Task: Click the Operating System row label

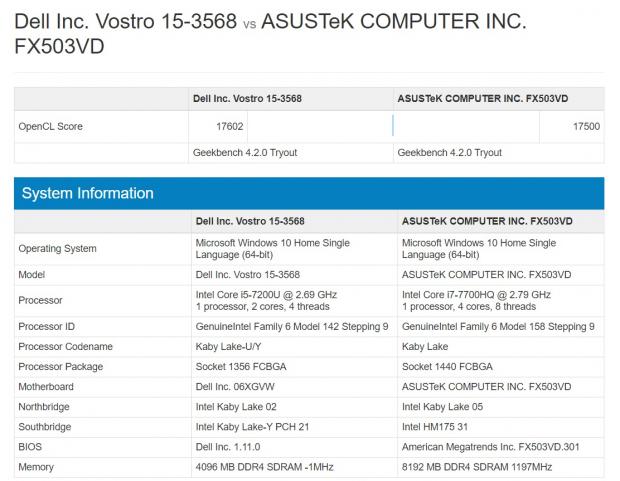Action: click(x=59, y=248)
